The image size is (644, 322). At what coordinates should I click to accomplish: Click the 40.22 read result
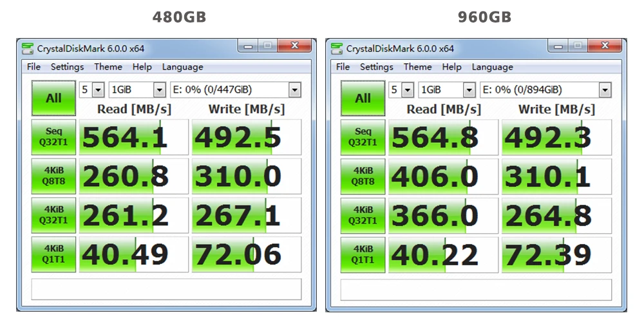point(444,254)
